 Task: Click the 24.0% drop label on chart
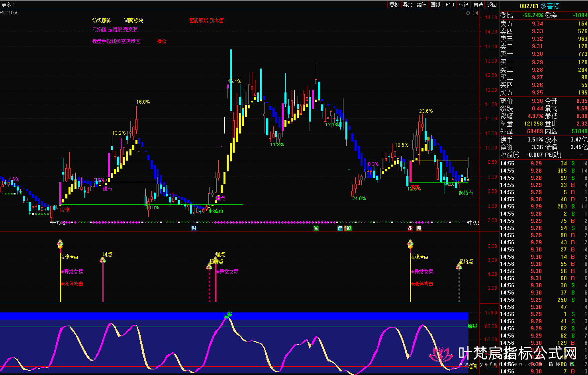click(x=359, y=198)
